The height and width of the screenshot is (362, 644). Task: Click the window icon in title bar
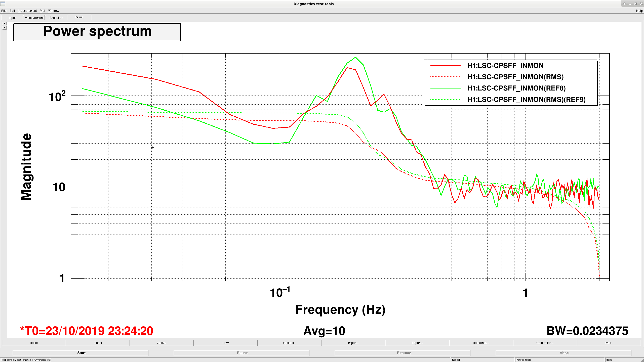pos(3,4)
